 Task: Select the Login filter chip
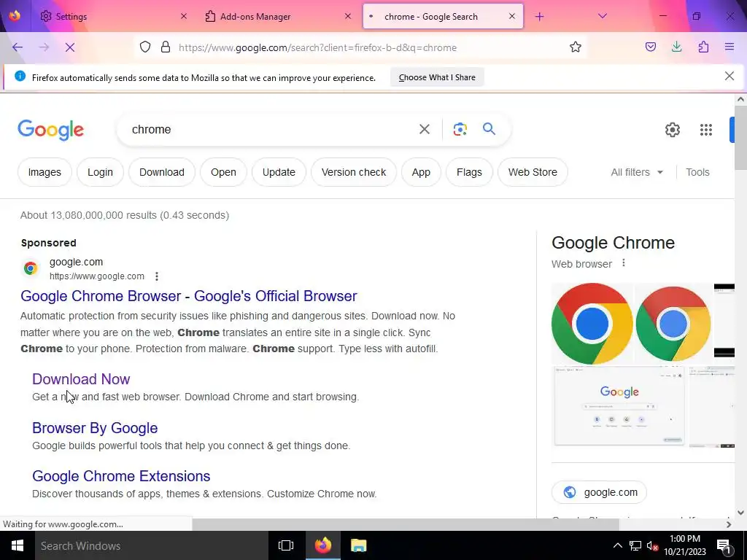100,172
